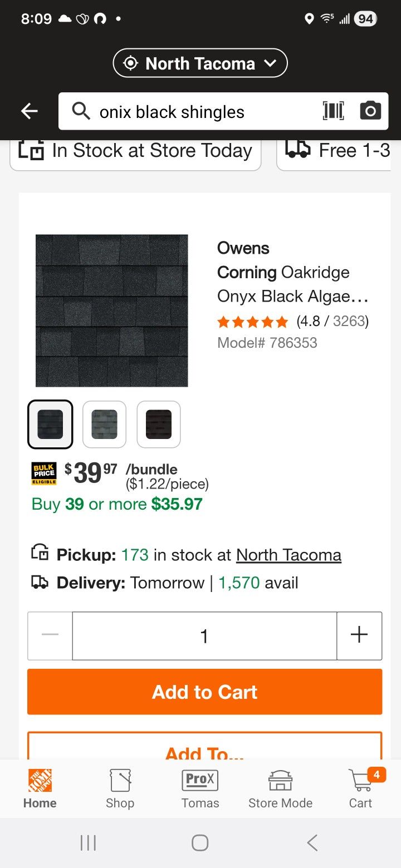This screenshot has height=868, width=401.
Task: Open the Home Depot Home tab
Action: pos(40,788)
